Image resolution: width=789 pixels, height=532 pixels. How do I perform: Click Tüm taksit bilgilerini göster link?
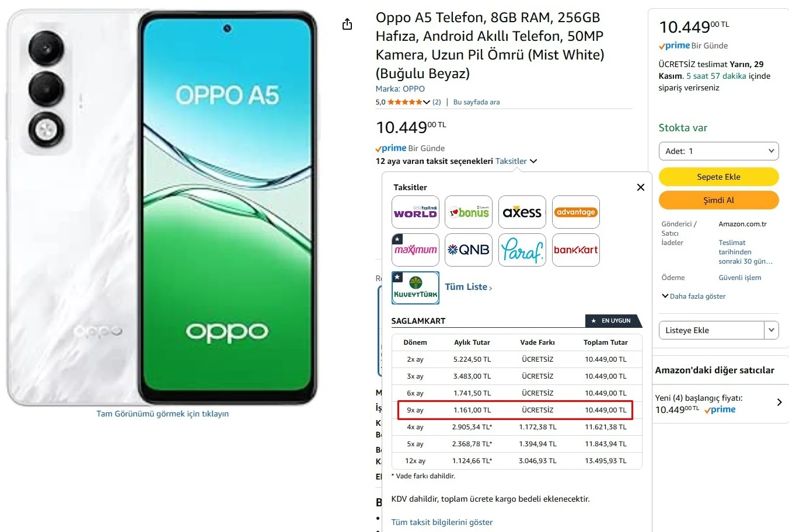[x=442, y=522]
